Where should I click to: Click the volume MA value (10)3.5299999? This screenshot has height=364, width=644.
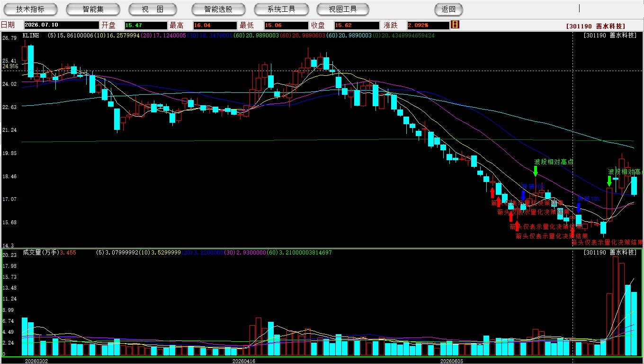click(x=161, y=253)
